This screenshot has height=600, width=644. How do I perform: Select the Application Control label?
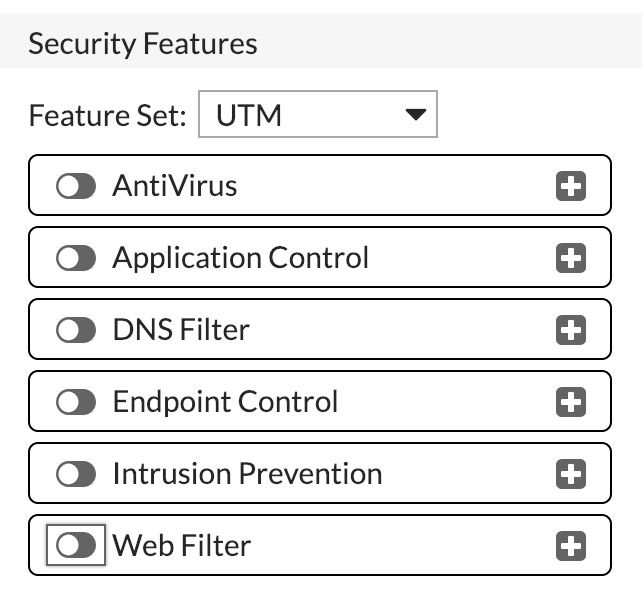[240, 258]
